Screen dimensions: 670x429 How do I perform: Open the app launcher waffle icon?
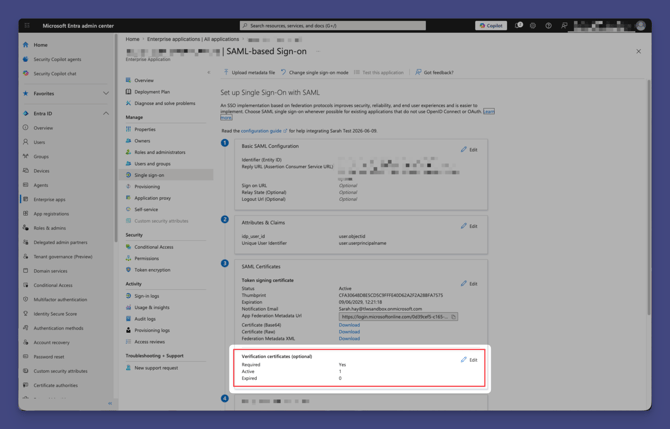[27, 26]
